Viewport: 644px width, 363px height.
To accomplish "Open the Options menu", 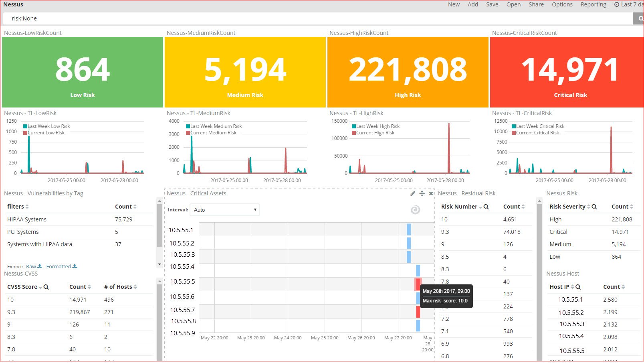I will click(x=562, y=4).
